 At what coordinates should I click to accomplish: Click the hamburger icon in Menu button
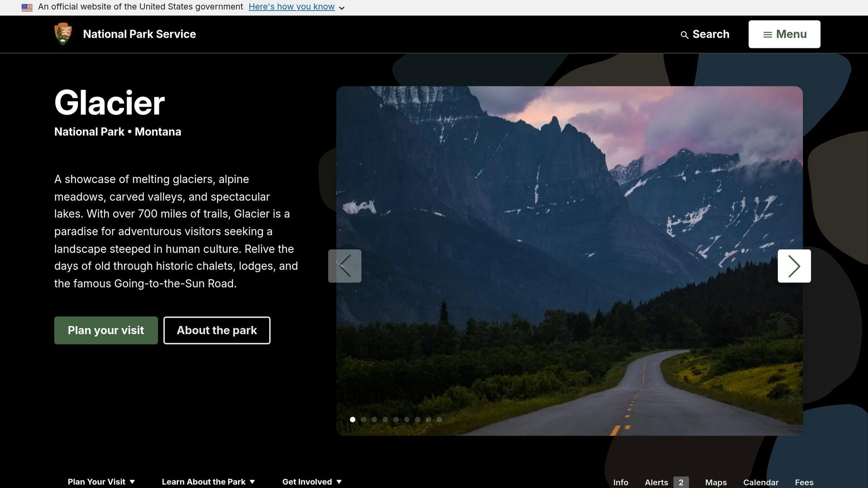pos(768,35)
